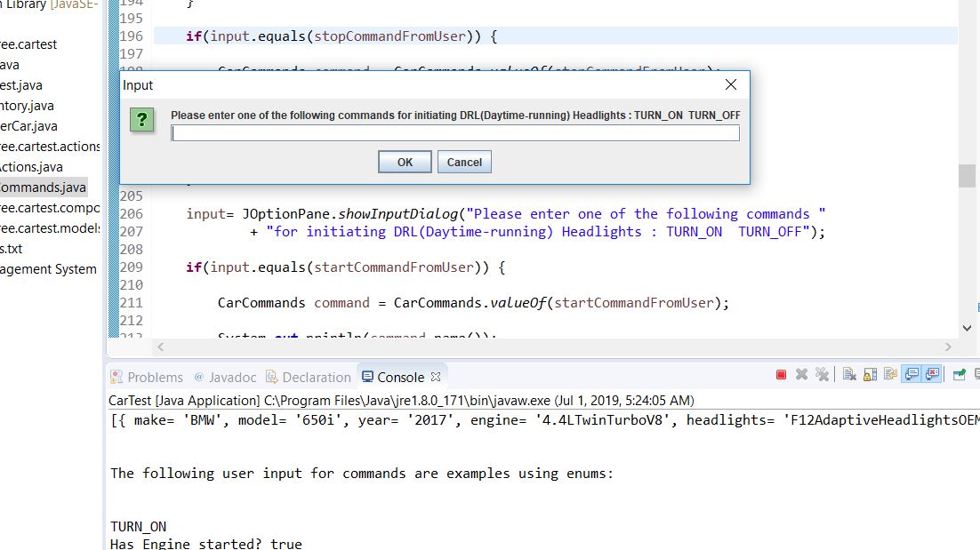Click line number 209 in the gutter
The width and height of the screenshot is (980, 550).
pos(132,267)
